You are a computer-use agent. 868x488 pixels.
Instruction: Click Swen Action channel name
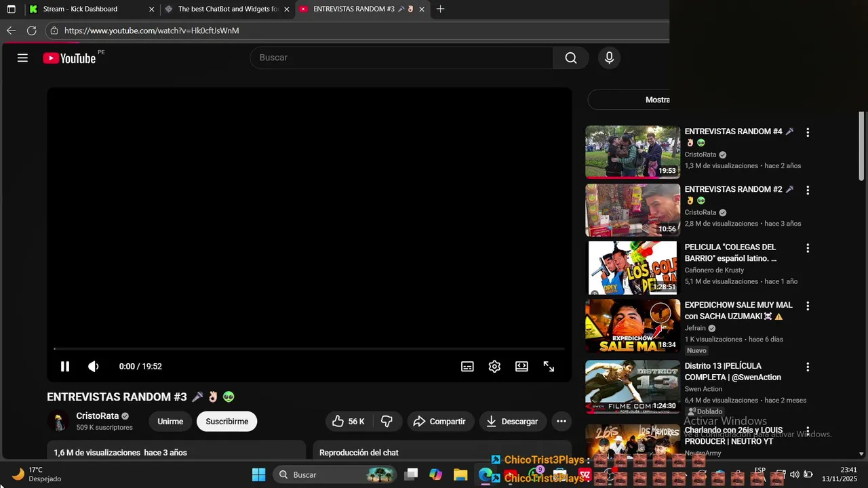(703, 389)
